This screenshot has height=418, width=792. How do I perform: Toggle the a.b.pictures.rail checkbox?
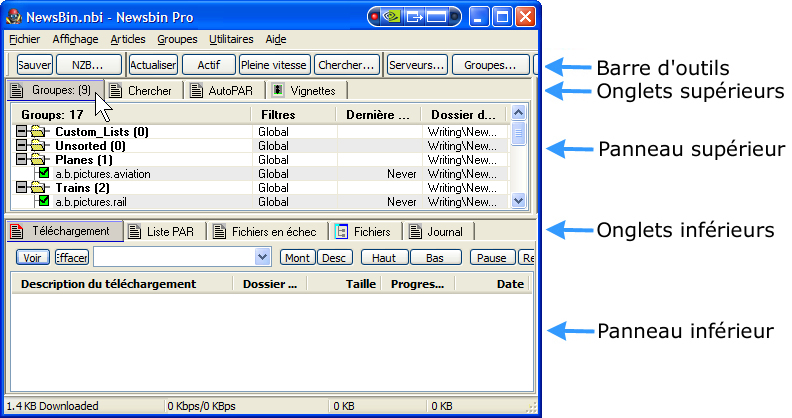(x=44, y=201)
